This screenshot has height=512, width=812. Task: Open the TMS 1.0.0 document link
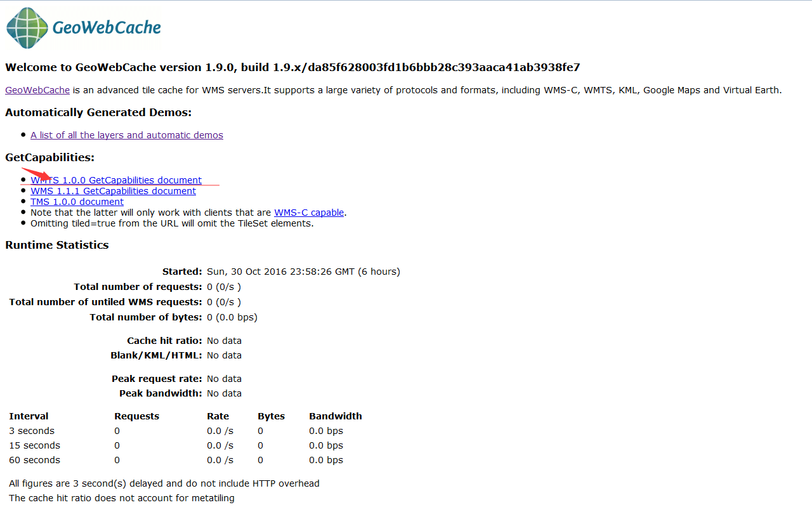click(77, 202)
